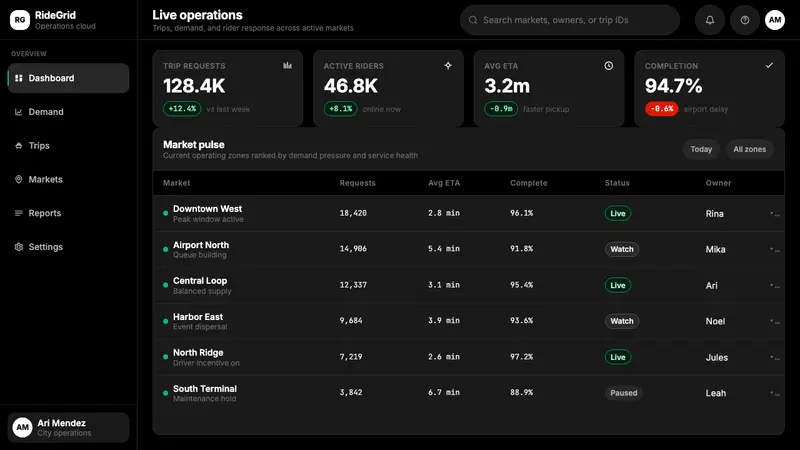The width and height of the screenshot is (800, 450).
Task: Open the Reports section
Action: (x=68, y=213)
